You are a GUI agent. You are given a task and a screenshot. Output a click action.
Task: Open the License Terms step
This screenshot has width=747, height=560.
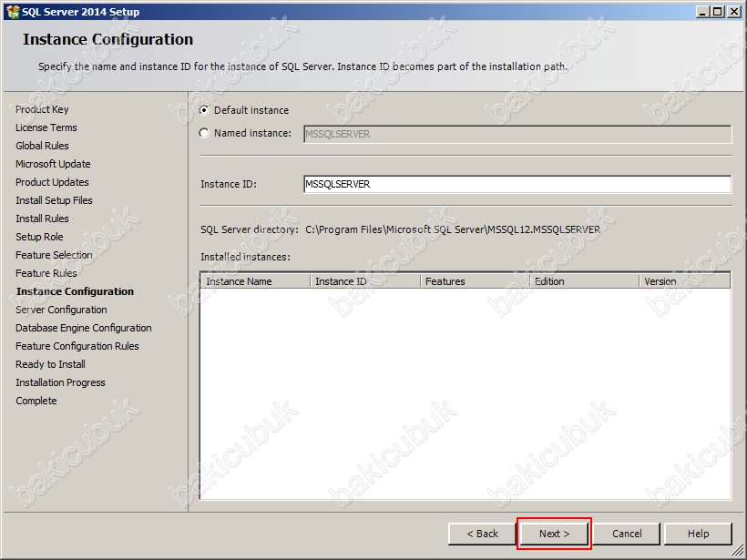(x=46, y=127)
